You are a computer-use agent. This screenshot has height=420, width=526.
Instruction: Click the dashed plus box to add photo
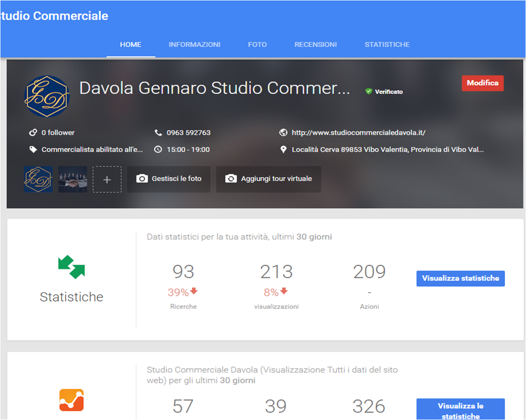[x=107, y=179]
